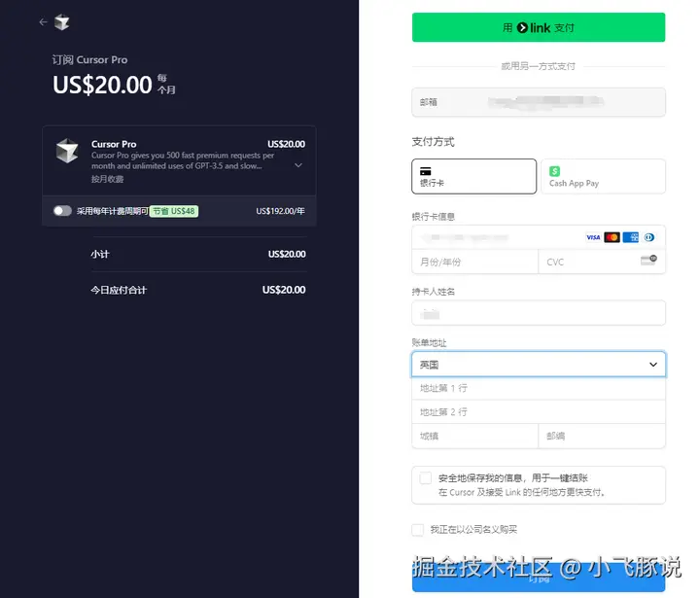Image resolution: width=700 pixels, height=598 pixels.
Task: Check the save my info for one-click checkout box
Action: [426, 478]
